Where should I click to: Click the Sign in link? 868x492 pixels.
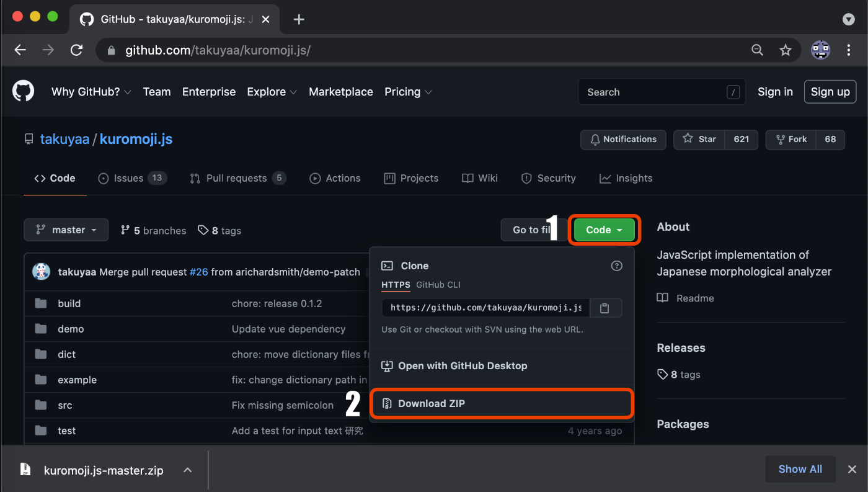click(x=775, y=92)
